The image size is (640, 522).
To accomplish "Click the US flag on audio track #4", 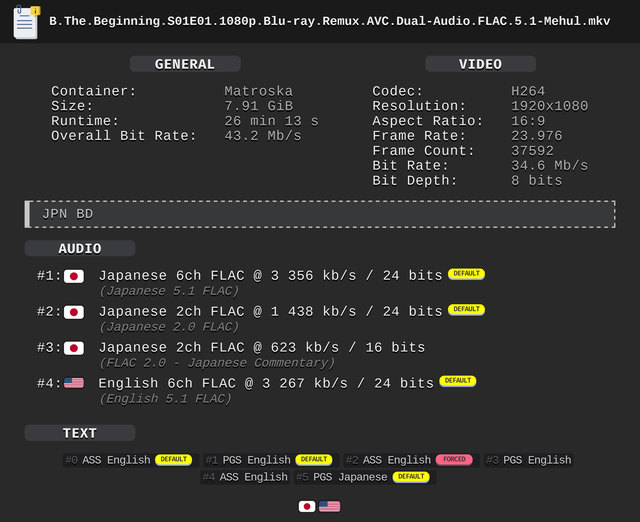I will pyautogui.click(x=74, y=383).
